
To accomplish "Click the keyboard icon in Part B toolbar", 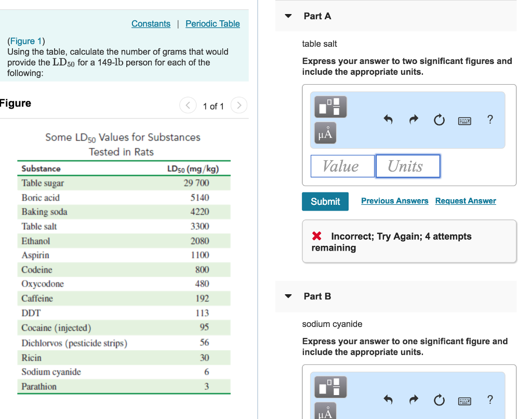I will (464, 400).
